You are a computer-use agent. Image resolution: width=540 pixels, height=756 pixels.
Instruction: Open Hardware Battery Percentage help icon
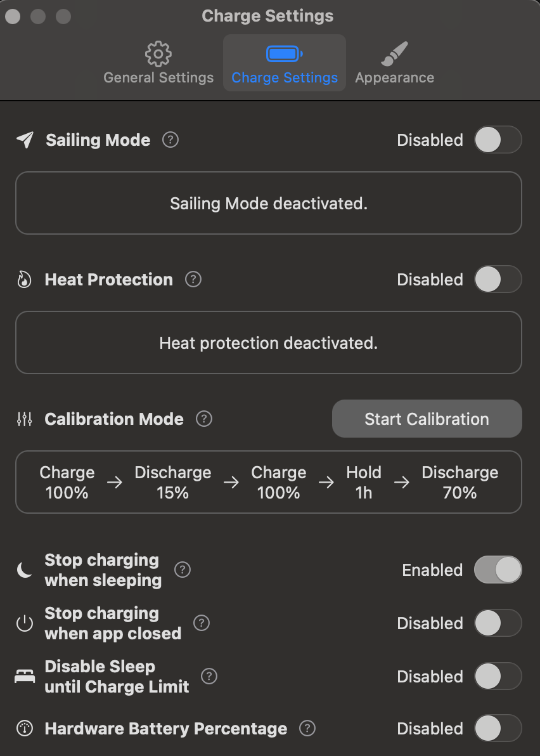(x=307, y=728)
